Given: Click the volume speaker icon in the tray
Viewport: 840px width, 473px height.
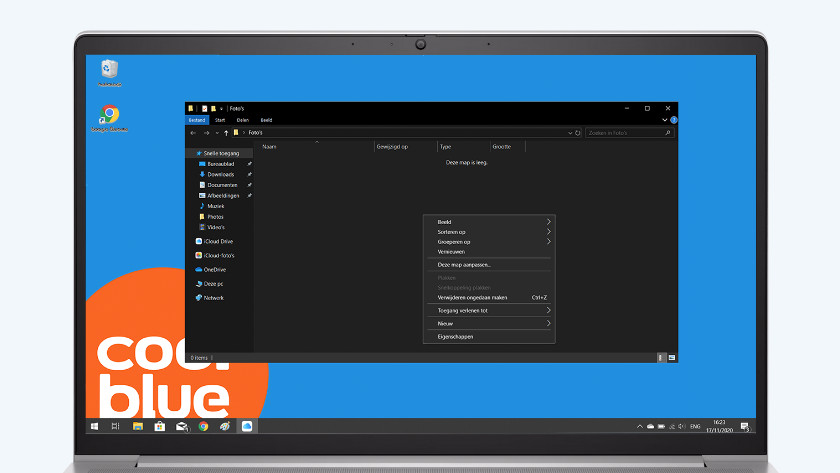Looking at the screenshot, I should 681,427.
